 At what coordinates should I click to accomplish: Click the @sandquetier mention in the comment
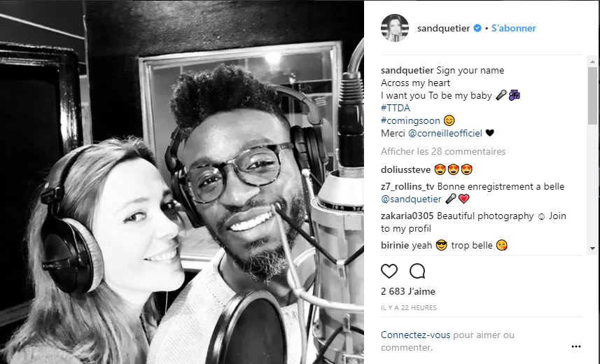coord(411,199)
